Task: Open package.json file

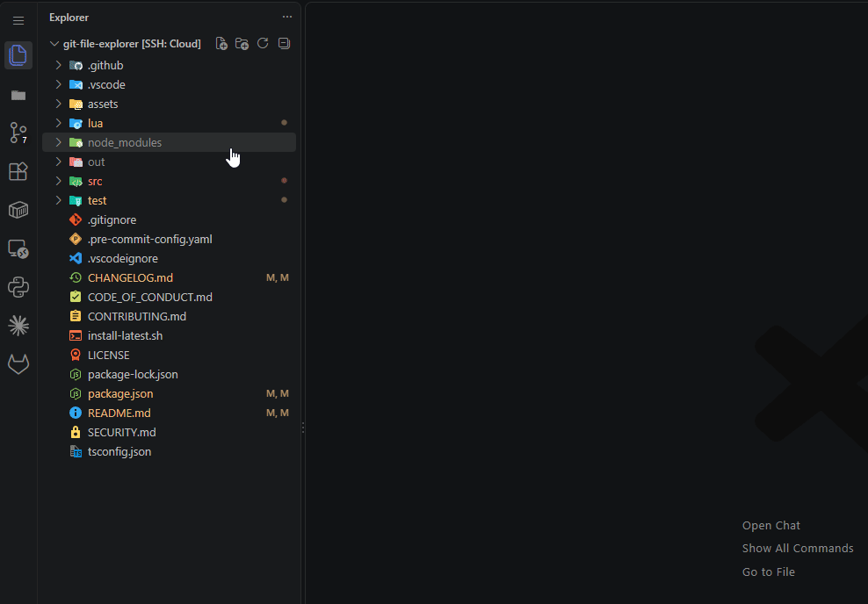Action: click(169, 394)
